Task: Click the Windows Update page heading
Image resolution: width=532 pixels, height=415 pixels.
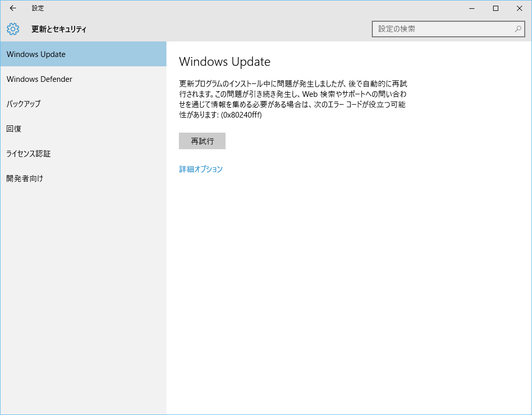Action: pyautogui.click(x=225, y=62)
